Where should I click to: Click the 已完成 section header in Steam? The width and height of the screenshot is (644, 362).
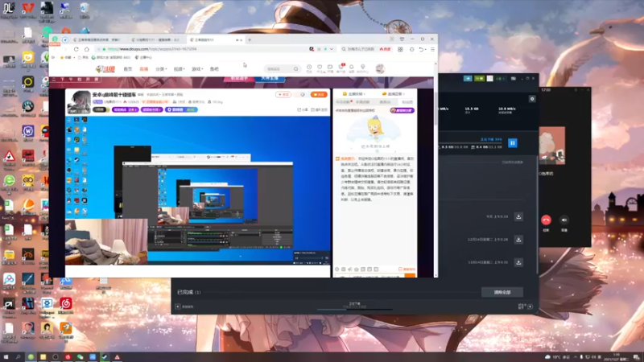click(x=188, y=292)
